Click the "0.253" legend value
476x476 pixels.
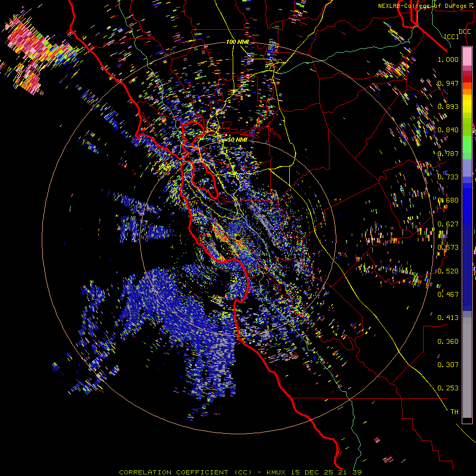pyautogui.click(x=448, y=388)
